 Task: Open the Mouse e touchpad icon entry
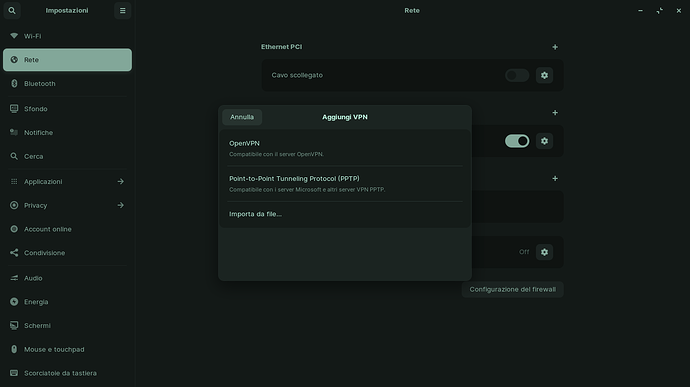click(x=14, y=349)
